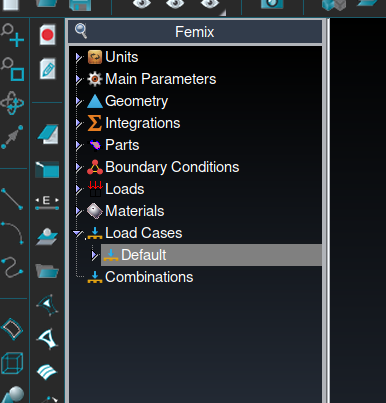This screenshot has height=403, width=386.
Task: Click the red arrows Loads icon
Action: [x=95, y=189]
